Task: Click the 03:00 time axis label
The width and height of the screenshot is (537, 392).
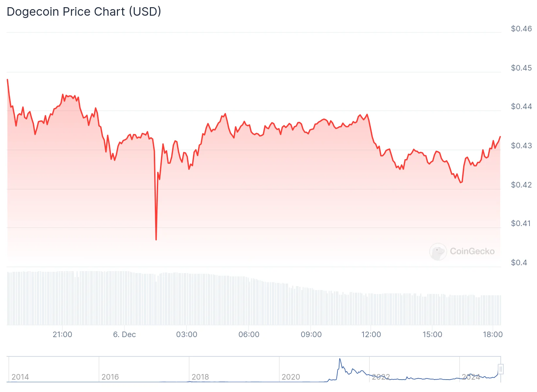Action: click(187, 335)
